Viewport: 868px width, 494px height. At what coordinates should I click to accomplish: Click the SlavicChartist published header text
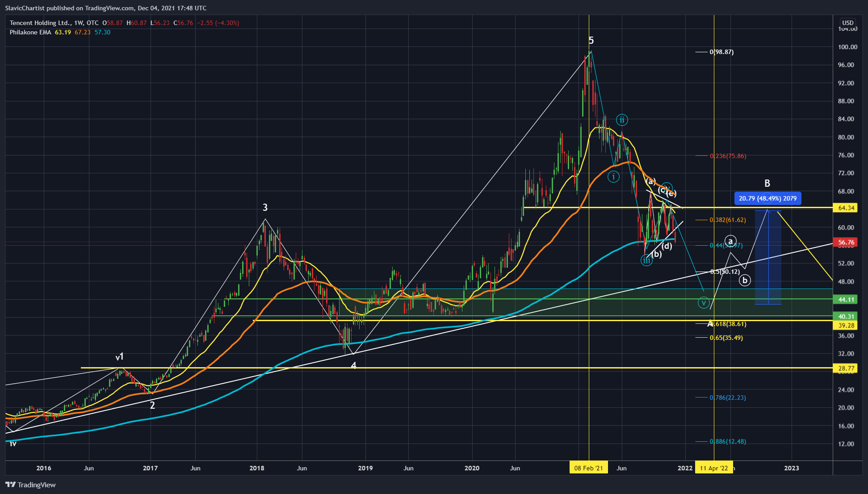point(106,8)
